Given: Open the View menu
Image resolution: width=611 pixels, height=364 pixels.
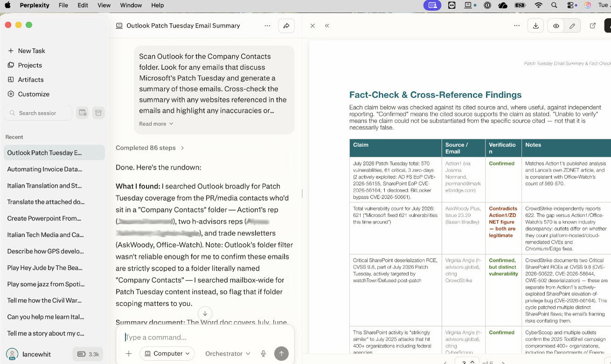Looking at the screenshot, I should click(x=104, y=5).
